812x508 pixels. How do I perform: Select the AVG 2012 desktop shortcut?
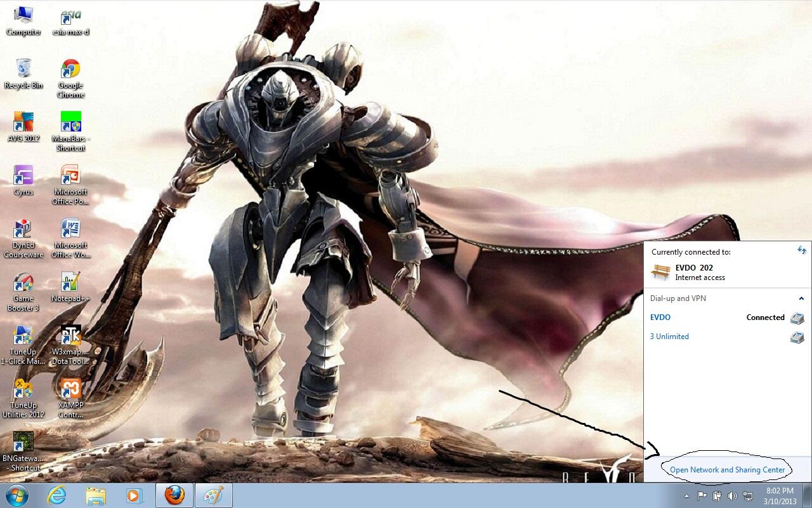coord(23,127)
